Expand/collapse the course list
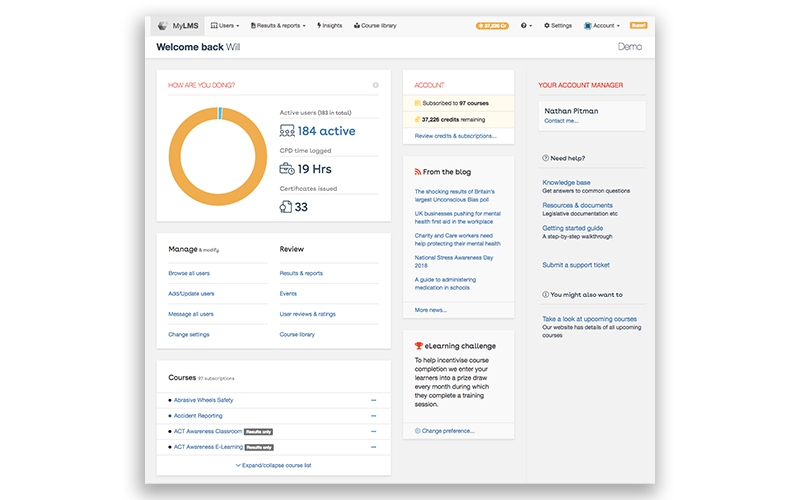Screen dimensions: 800x500 click(x=273, y=465)
